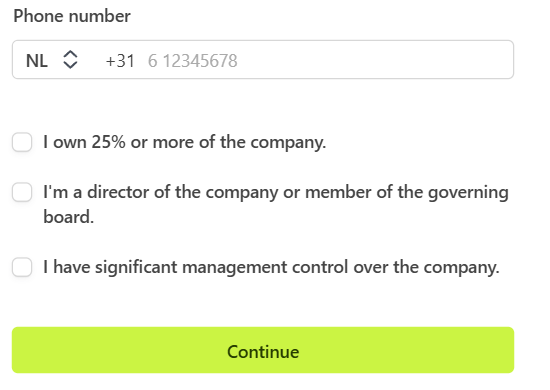This screenshot has width=550, height=390.
Task: Click the green Continue button
Action: click(263, 350)
